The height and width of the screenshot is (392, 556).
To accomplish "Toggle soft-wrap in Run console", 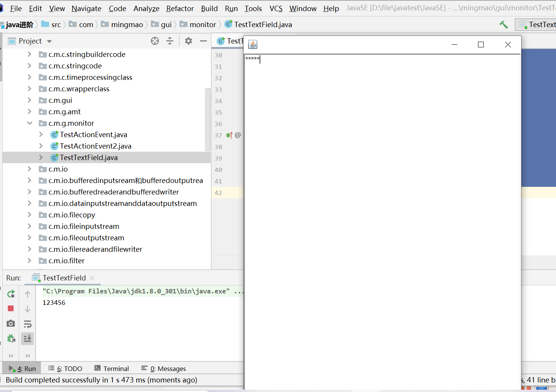I will 28,324.
